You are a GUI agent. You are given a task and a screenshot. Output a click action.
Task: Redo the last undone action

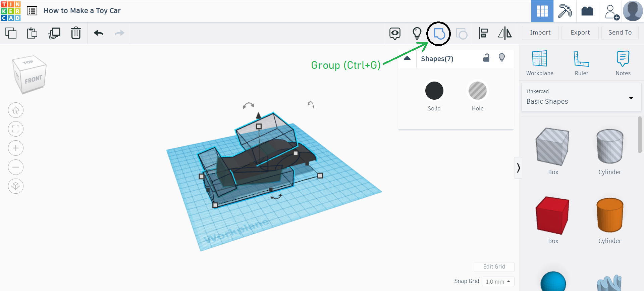119,33
